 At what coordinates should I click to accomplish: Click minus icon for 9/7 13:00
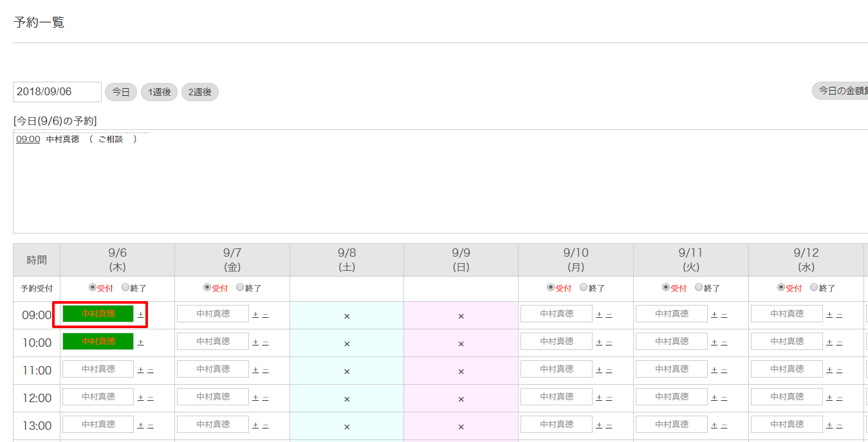pos(266,426)
